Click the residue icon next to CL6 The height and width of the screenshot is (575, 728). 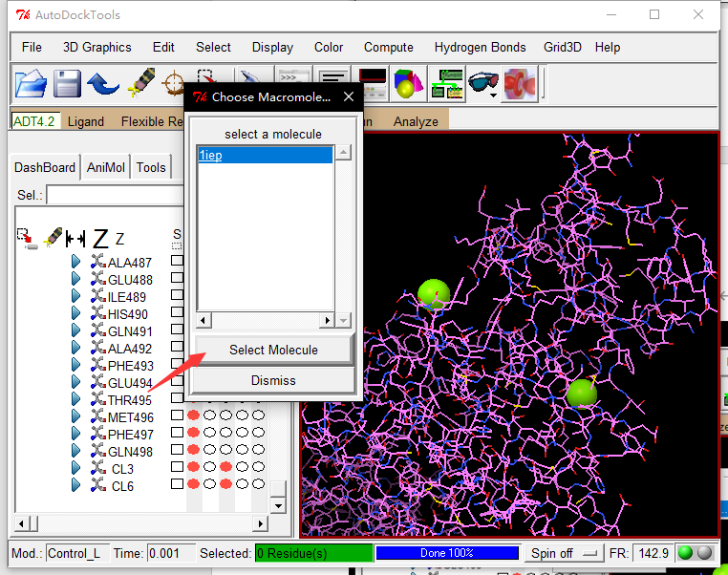(x=98, y=484)
